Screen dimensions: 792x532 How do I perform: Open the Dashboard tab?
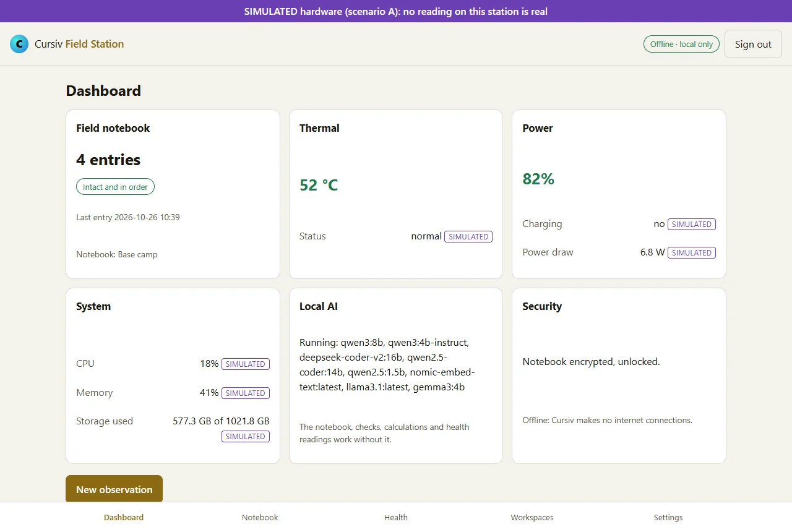tap(124, 517)
